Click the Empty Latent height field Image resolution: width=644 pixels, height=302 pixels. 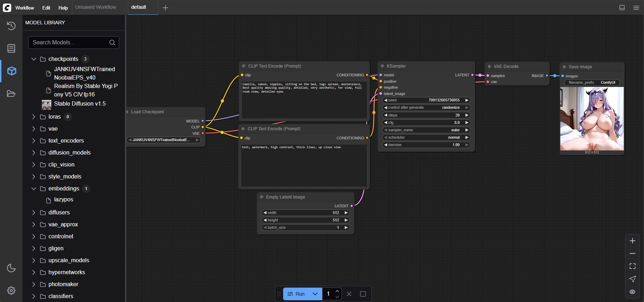(x=306, y=220)
